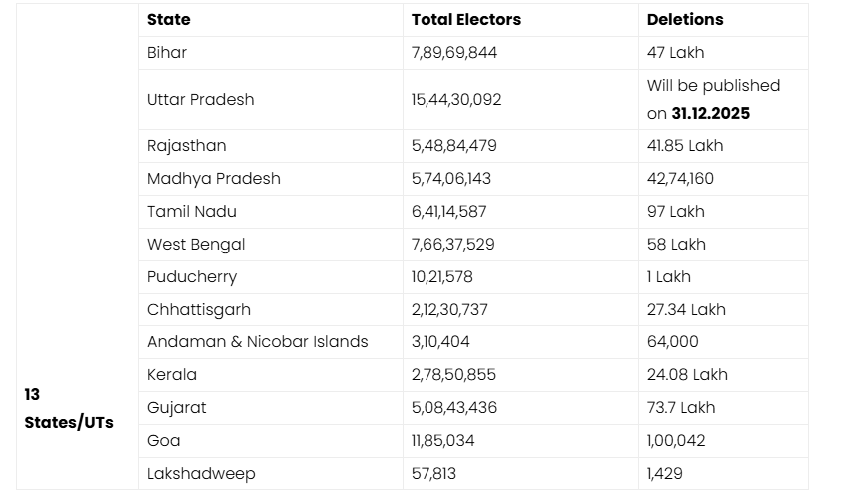Image resolution: width=855 pixels, height=504 pixels.
Task: Select Rajasthan's total electors 5,48,84,479
Action: (454, 145)
